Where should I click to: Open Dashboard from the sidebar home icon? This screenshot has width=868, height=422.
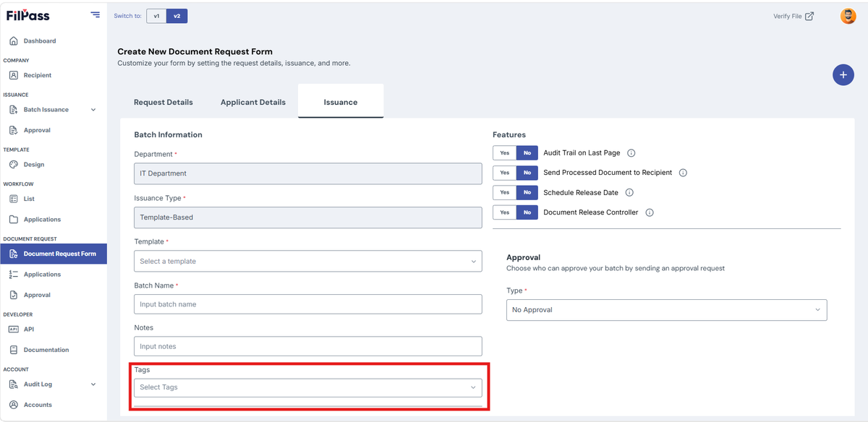point(14,41)
